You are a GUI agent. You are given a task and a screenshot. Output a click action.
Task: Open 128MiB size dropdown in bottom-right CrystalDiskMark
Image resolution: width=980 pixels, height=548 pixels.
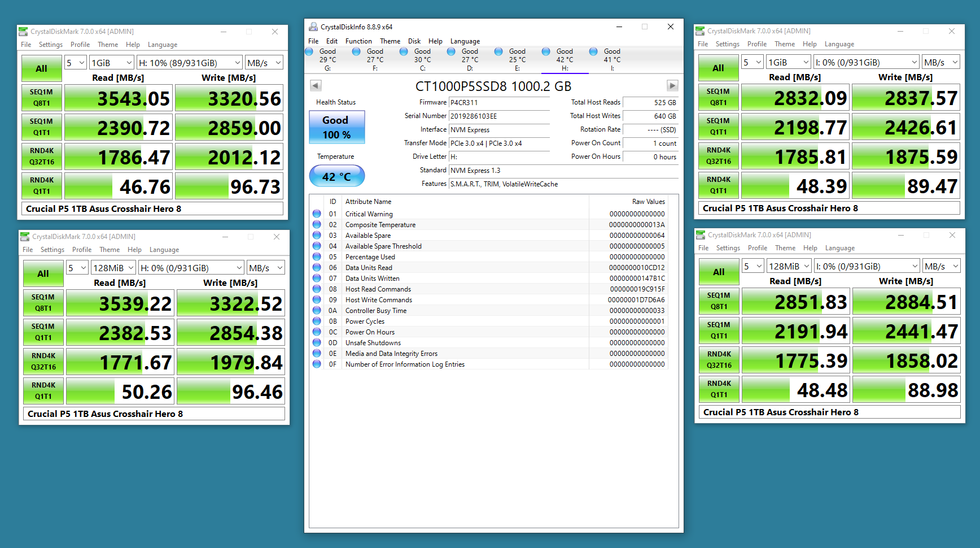789,266
